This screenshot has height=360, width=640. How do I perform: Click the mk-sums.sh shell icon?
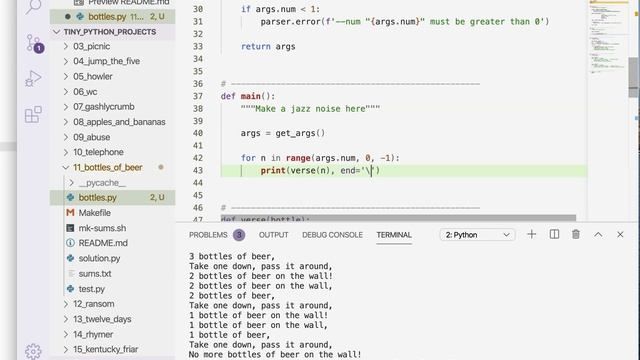click(x=70, y=228)
